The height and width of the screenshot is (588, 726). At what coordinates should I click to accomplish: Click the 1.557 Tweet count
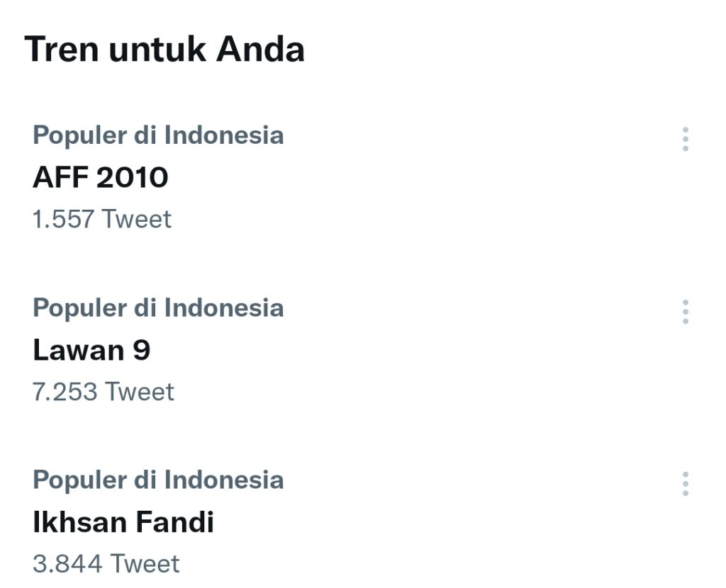point(102,220)
